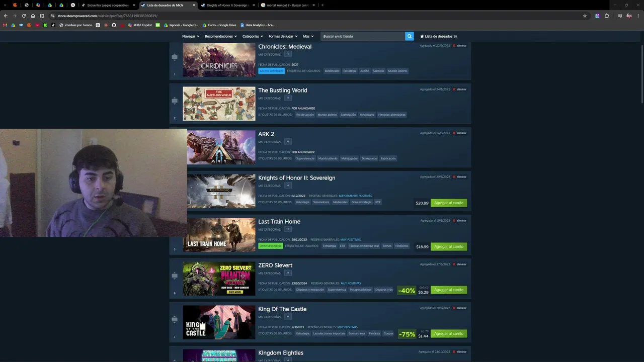This screenshot has width=644, height=362.
Task: Click the browser home icon
Action: pos(33,16)
